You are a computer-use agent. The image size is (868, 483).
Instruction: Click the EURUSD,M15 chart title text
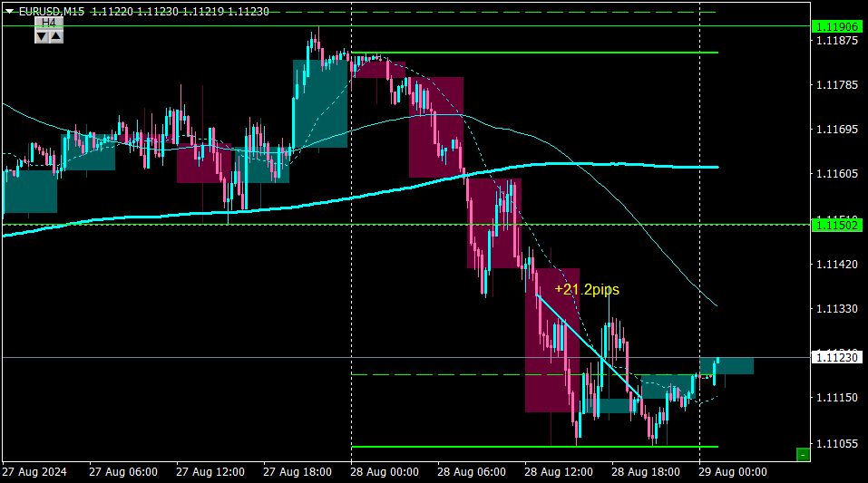(52, 12)
